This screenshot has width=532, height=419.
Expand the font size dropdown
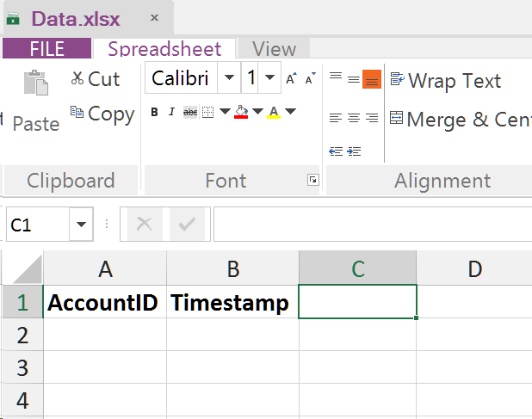tap(270, 78)
